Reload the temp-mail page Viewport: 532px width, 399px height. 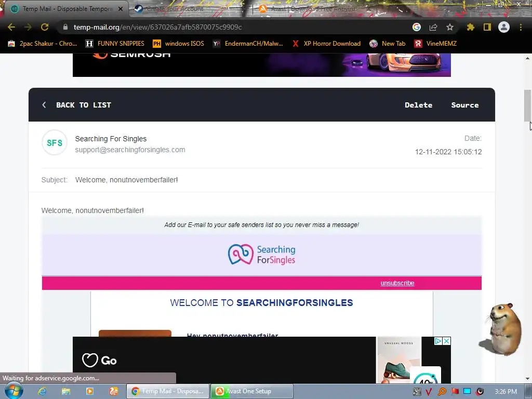[x=45, y=27]
